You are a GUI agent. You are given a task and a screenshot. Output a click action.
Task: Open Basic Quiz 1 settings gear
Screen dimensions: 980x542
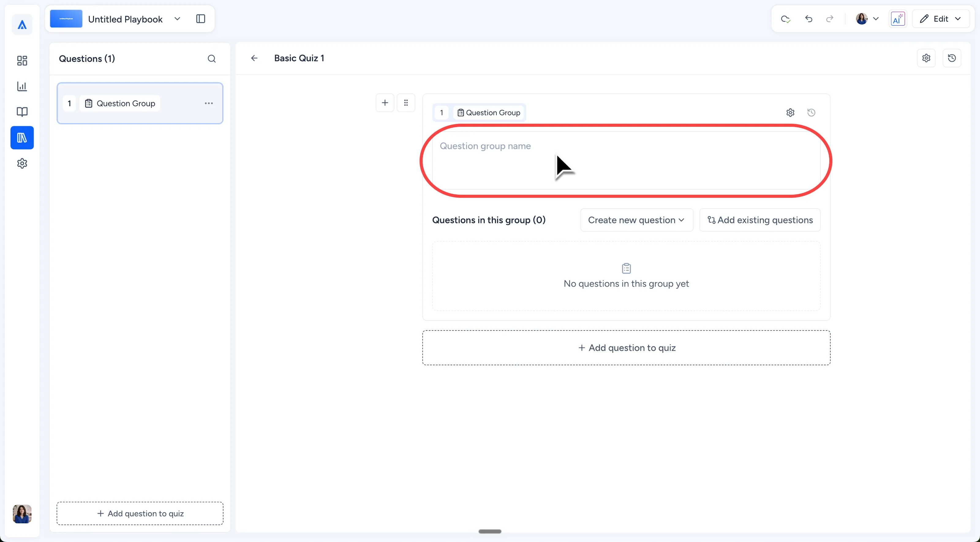click(926, 58)
